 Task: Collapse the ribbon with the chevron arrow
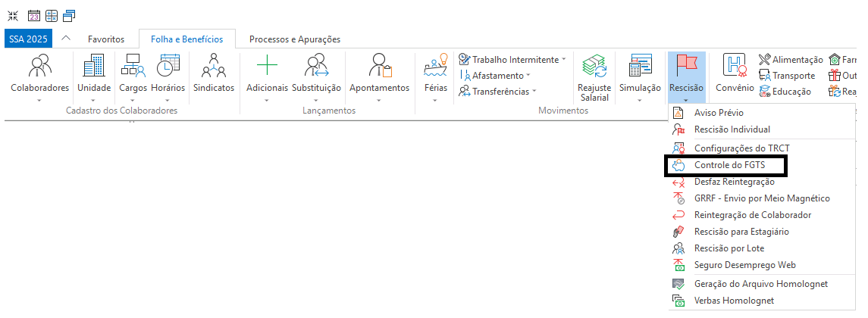pos(66,39)
